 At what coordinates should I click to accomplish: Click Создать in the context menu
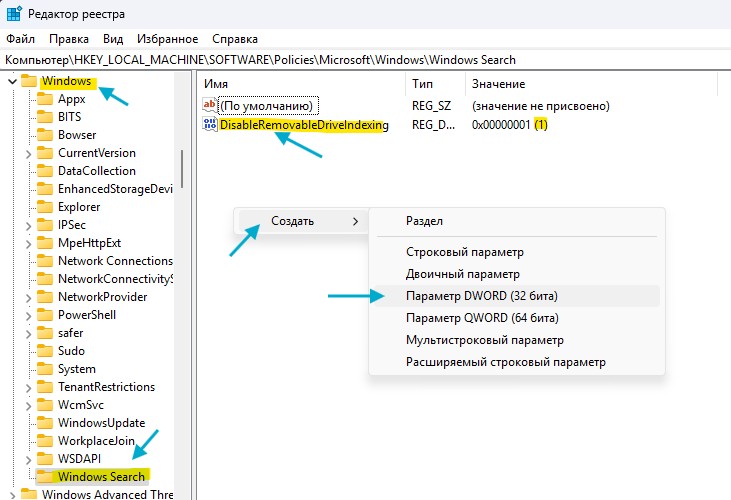click(302, 221)
